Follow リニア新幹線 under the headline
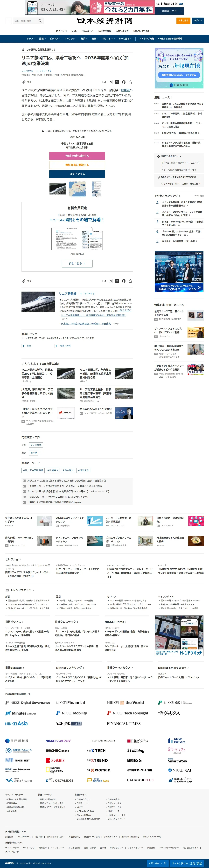 point(44,71)
